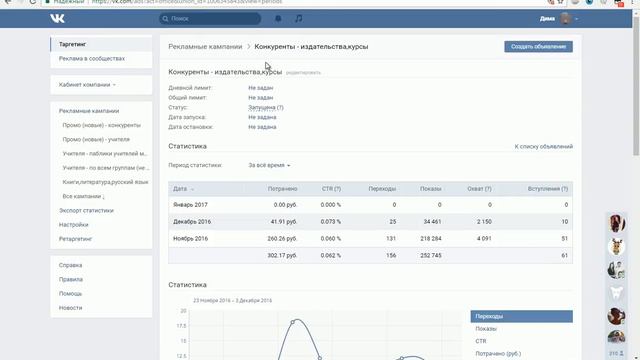Image resolution: width=640 pixels, height=360 pixels.
Task: Open К списку объявлений link
Action: pos(544,146)
